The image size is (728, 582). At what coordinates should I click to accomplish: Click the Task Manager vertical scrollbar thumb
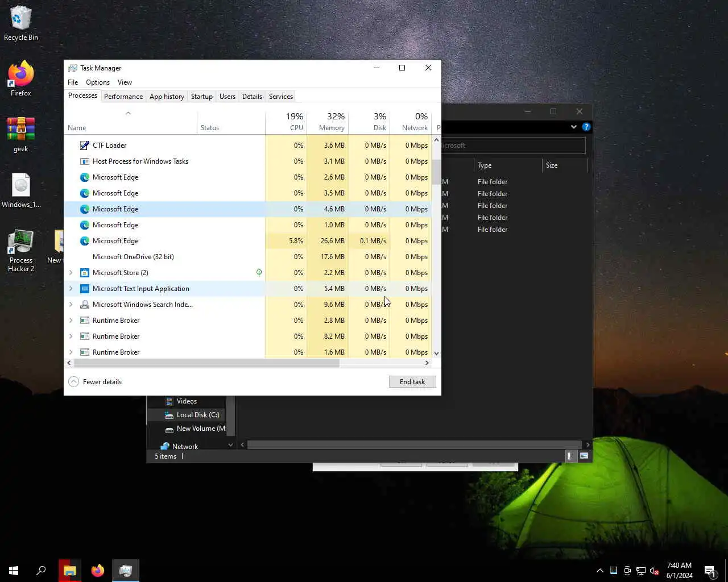tap(436, 172)
